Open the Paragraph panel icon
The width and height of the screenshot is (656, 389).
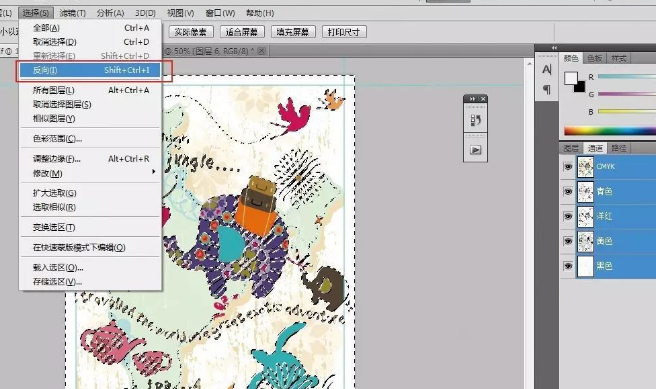546,89
